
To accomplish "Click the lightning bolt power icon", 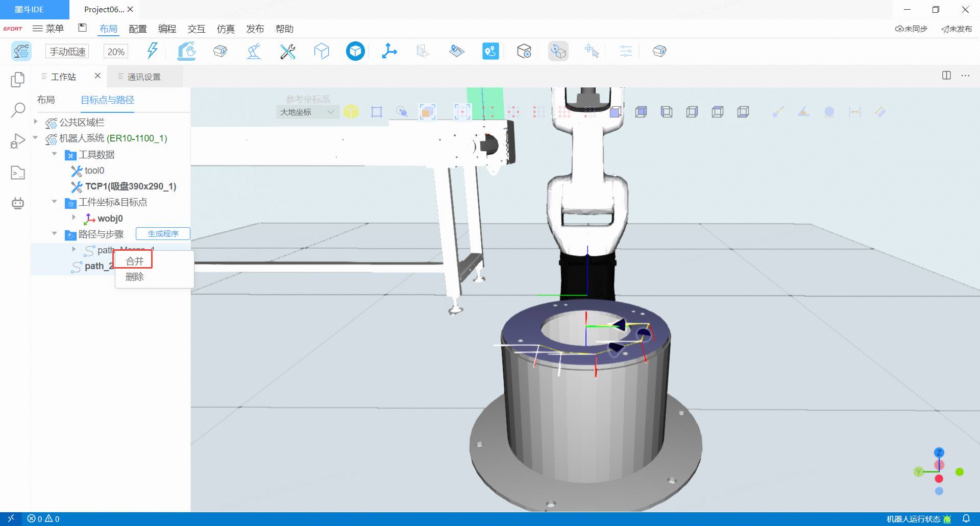I will click(152, 51).
